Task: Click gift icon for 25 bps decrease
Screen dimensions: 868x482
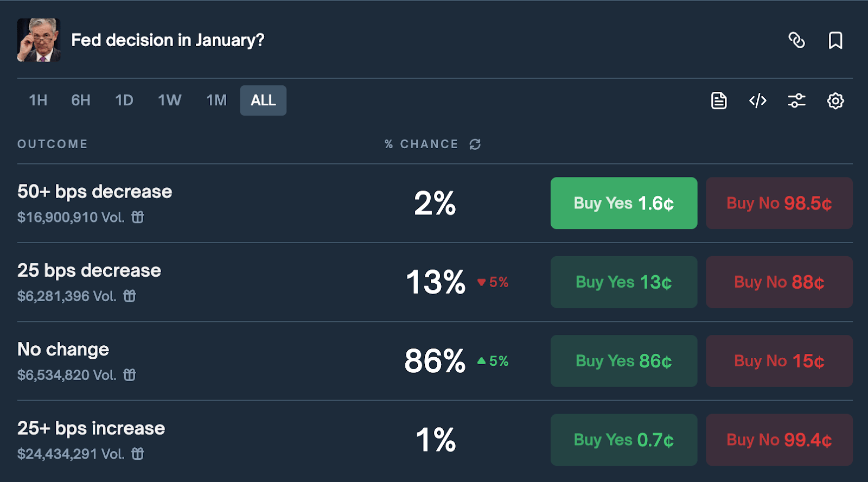Action: pyautogui.click(x=130, y=296)
